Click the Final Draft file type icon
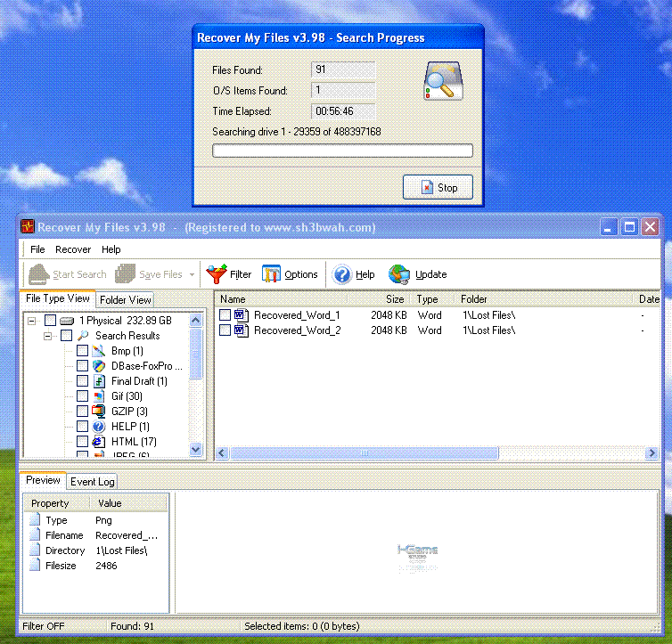Screen dimensions: 672x644 coord(99,380)
